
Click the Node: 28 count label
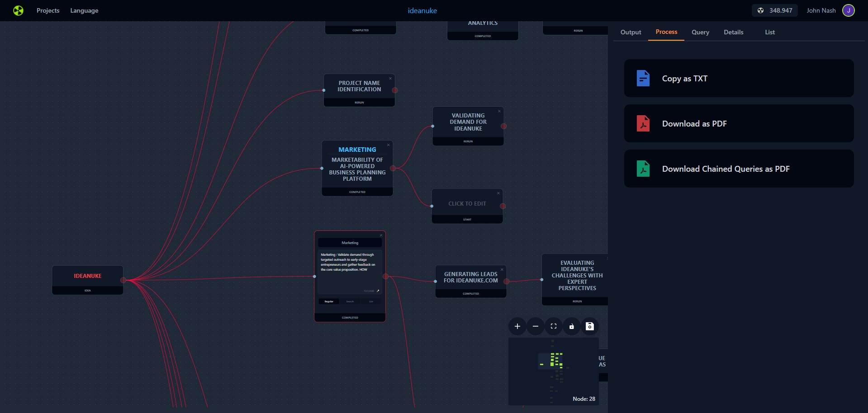click(584, 399)
